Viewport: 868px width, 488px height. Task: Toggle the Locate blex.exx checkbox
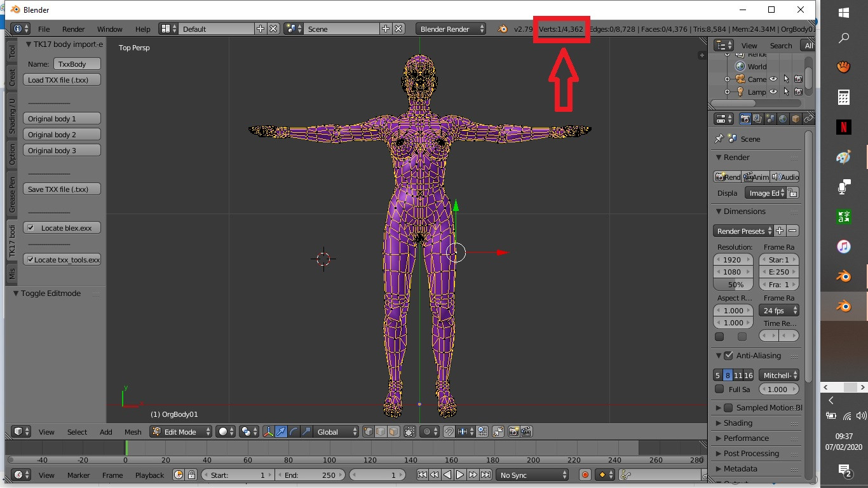[31, 228]
